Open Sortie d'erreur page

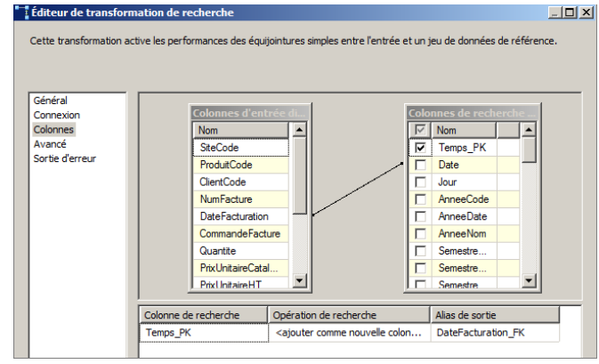65,158
